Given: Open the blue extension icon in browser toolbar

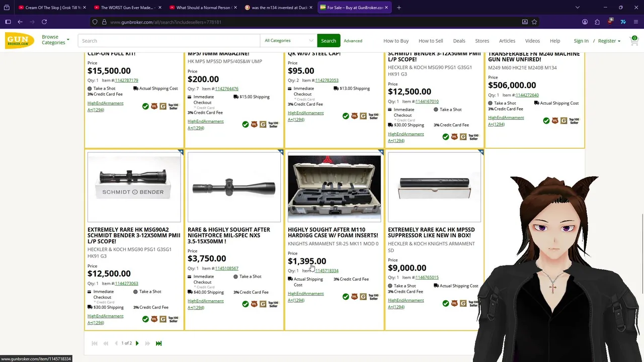Looking at the screenshot, I should click(x=623, y=22).
